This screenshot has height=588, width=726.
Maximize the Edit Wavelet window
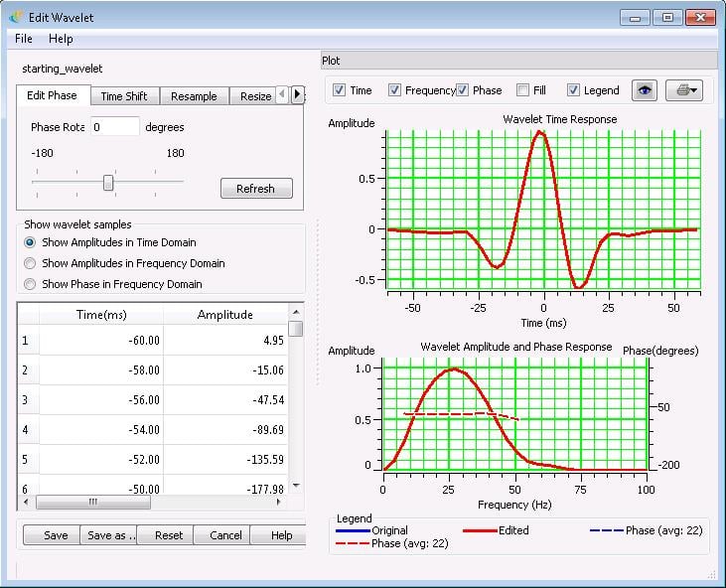click(x=667, y=18)
